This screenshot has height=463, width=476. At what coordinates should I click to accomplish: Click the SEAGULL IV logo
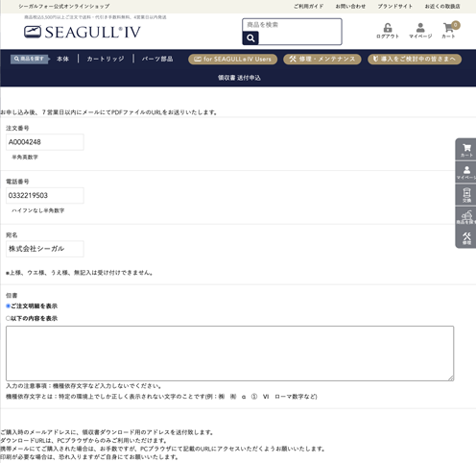(x=83, y=32)
